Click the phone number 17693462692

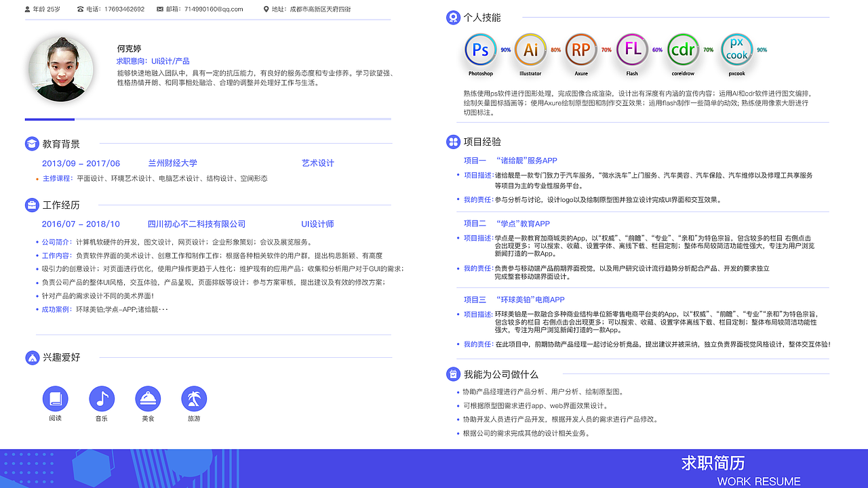(125, 9)
